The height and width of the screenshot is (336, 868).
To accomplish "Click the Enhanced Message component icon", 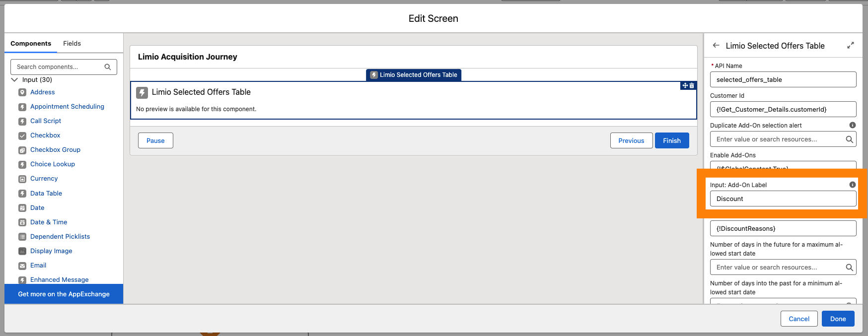I will pos(22,280).
